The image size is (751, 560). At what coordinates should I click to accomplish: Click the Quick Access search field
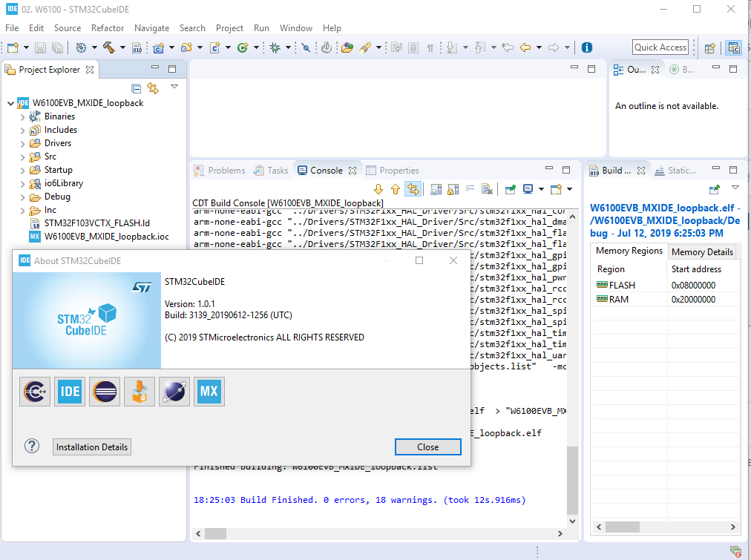coord(660,47)
